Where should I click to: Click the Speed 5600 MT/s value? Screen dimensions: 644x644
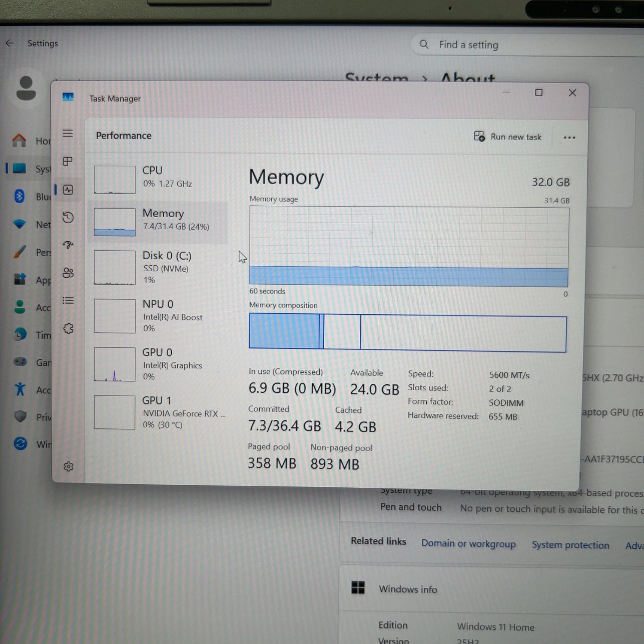tap(509, 375)
